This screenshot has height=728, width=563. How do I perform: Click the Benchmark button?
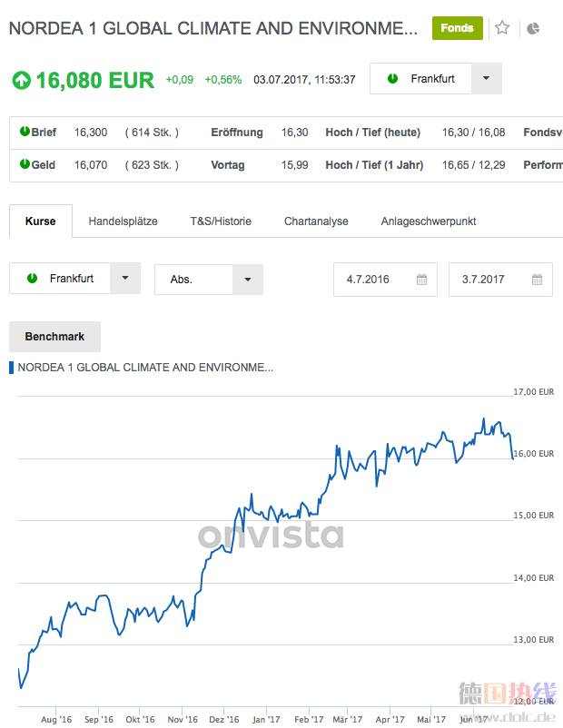(x=54, y=336)
